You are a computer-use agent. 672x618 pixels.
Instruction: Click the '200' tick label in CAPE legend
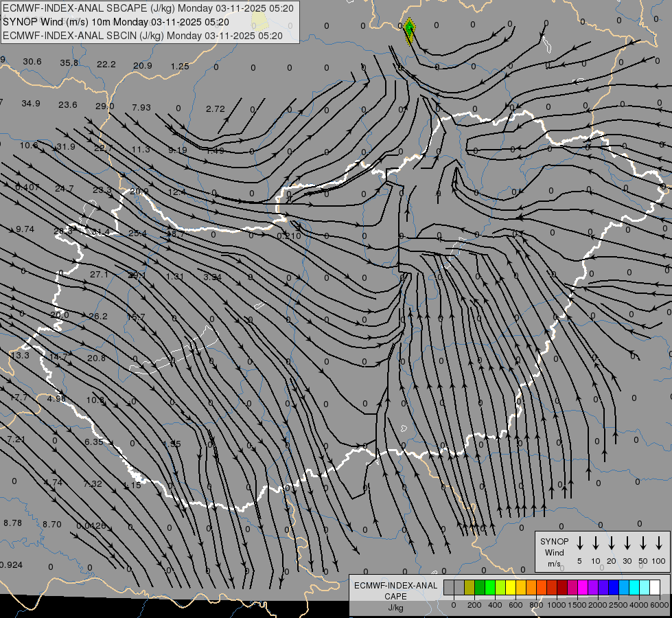(x=474, y=605)
